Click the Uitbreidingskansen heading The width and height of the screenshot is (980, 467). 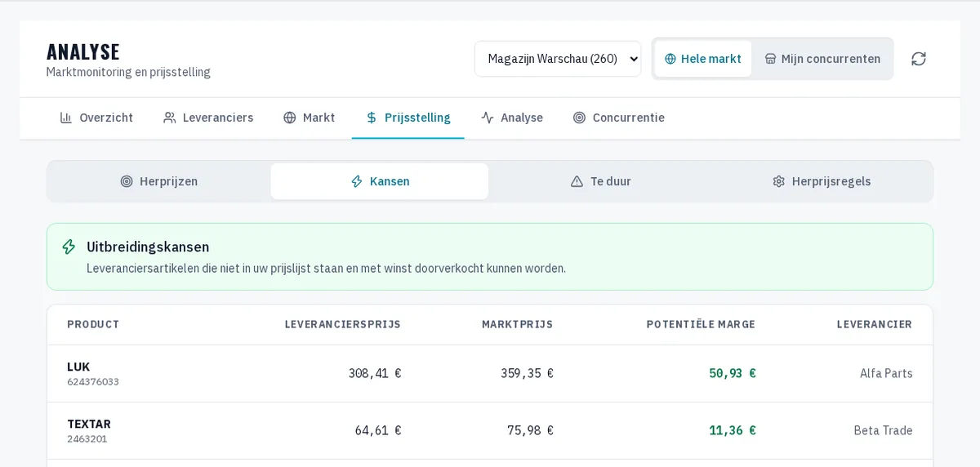(x=148, y=247)
